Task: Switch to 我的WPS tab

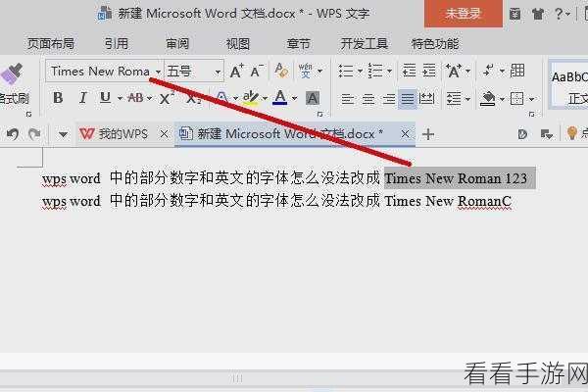Action: [x=114, y=134]
